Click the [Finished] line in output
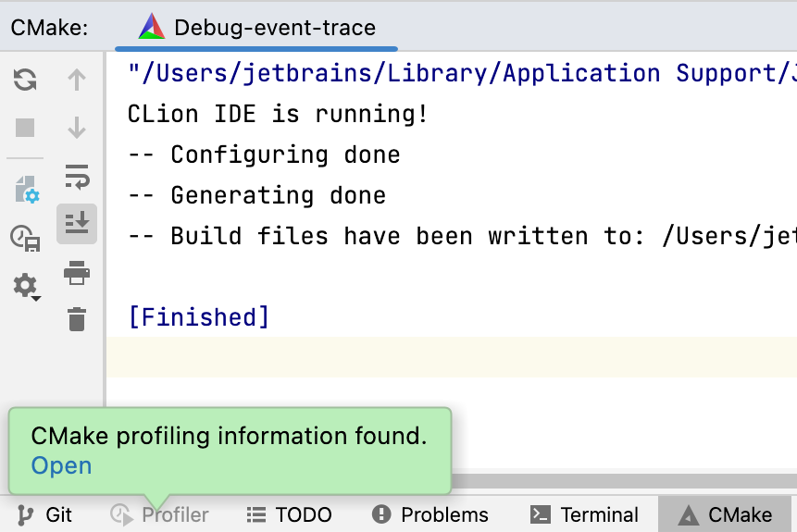Screen dimensions: 797x532 pos(199,317)
